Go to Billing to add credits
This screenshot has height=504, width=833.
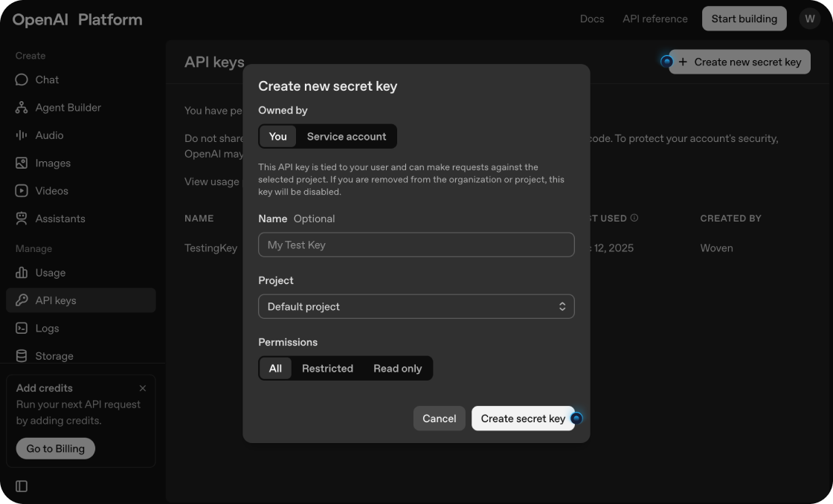(54, 448)
